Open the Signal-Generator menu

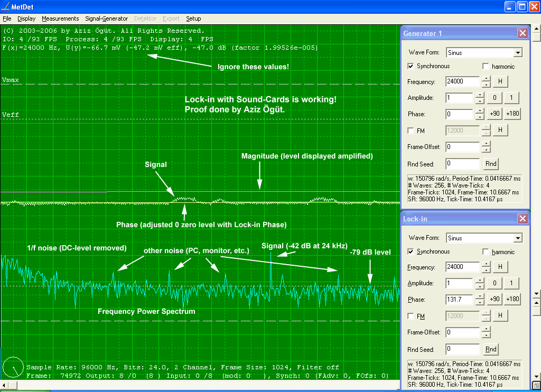click(x=106, y=18)
